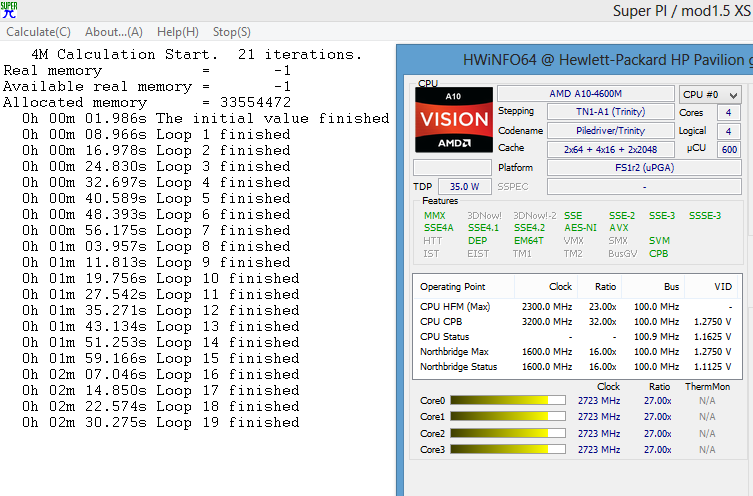Click the AES-NI feature label
This screenshot has width=753, height=496.
point(580,228)
